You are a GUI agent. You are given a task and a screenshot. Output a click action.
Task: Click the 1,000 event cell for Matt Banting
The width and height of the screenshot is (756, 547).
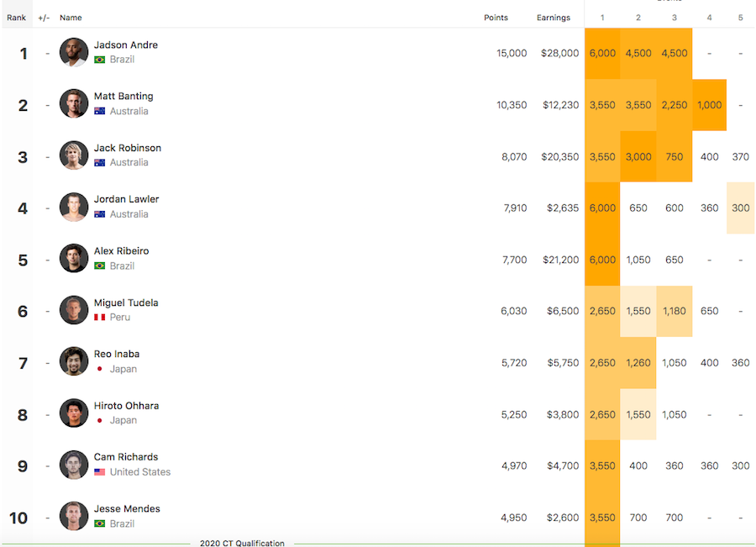[x=709, y=105]
